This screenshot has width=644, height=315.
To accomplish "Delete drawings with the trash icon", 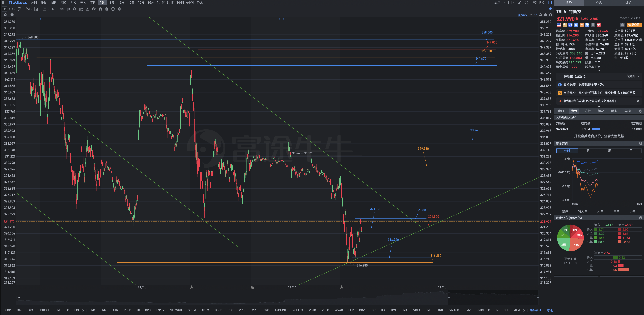I will click(107, 9).
